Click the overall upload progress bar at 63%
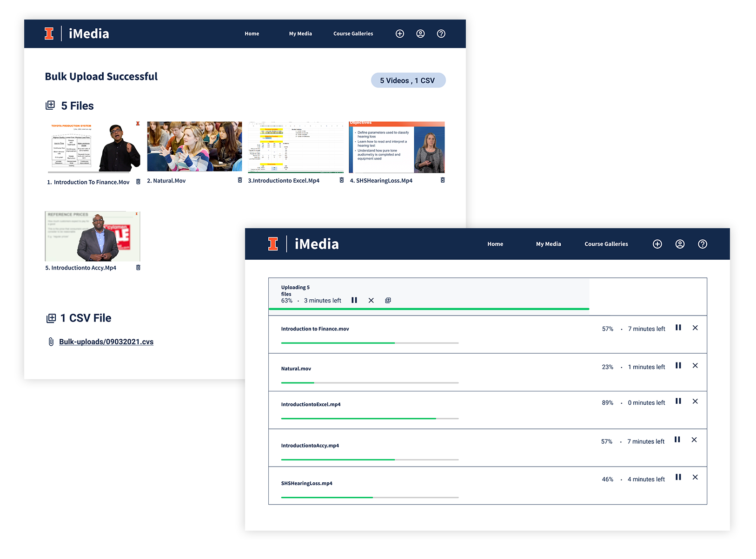The image size is (756, 559). [x=429, y=309]
